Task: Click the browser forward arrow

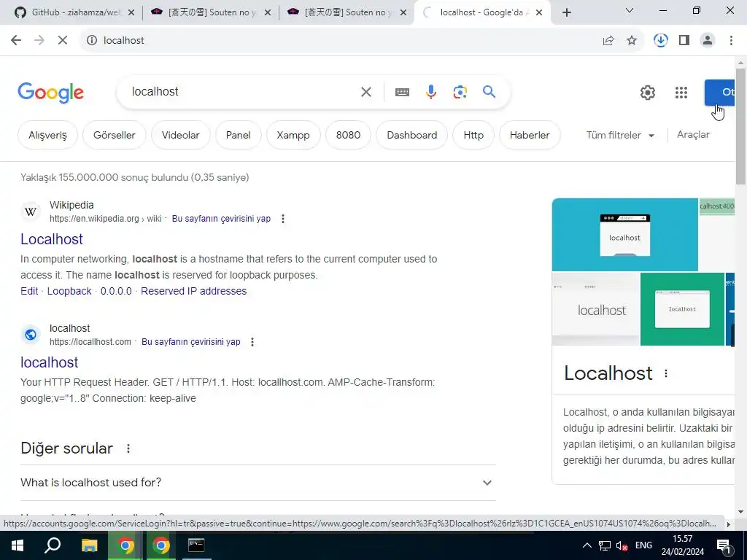Action: 39,41
